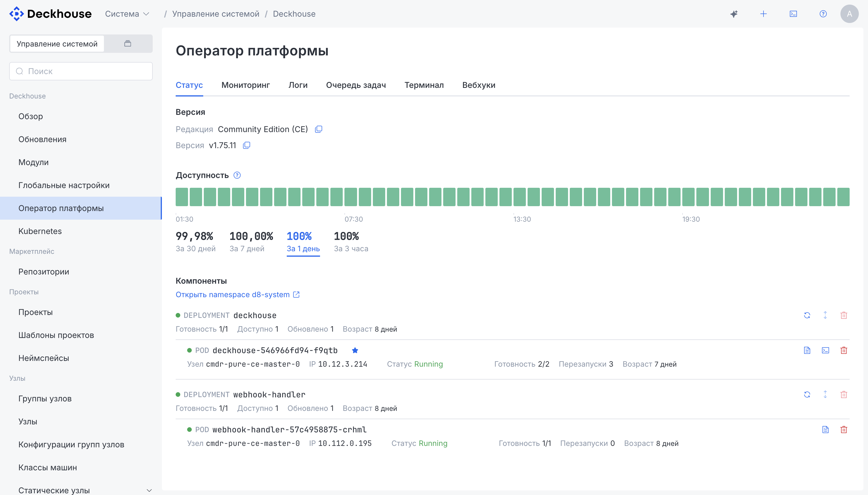Click the Deckhouse breadcrumb
Image resolution: width=868 pixels, height=495 pixels.
(294, 14)
